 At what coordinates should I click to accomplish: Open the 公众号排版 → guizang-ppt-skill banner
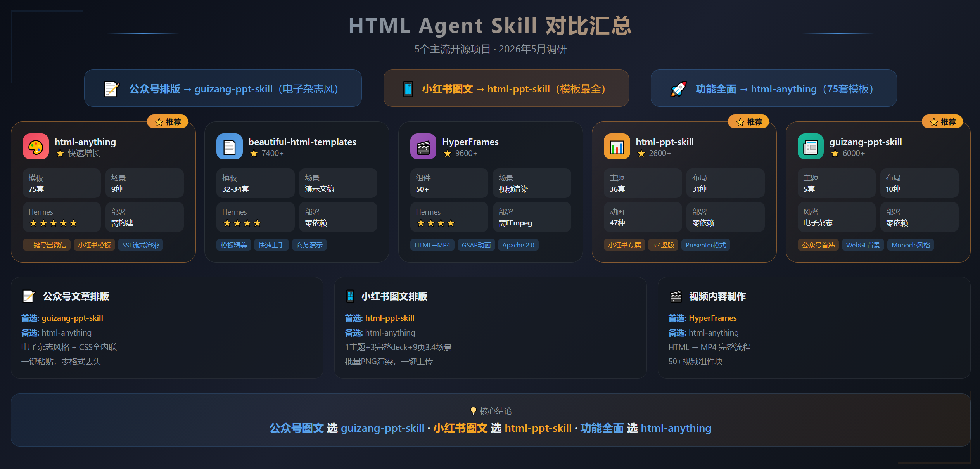[223, 88]
